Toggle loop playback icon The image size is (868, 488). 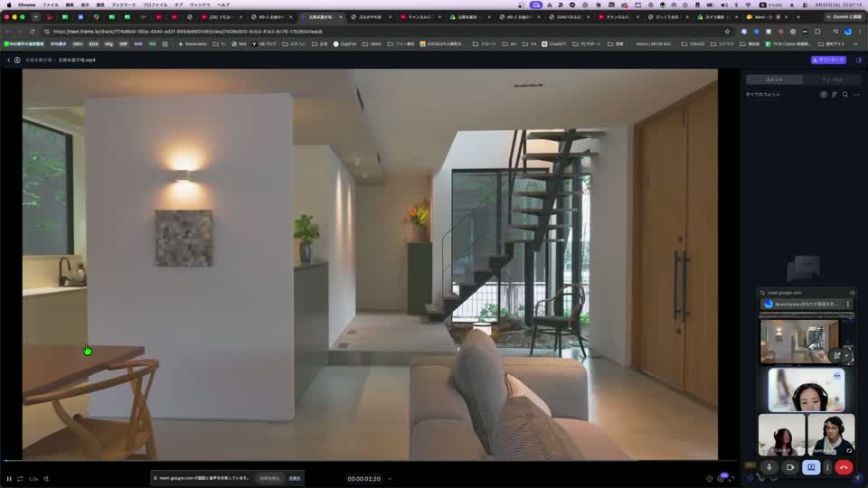(20, 479)
